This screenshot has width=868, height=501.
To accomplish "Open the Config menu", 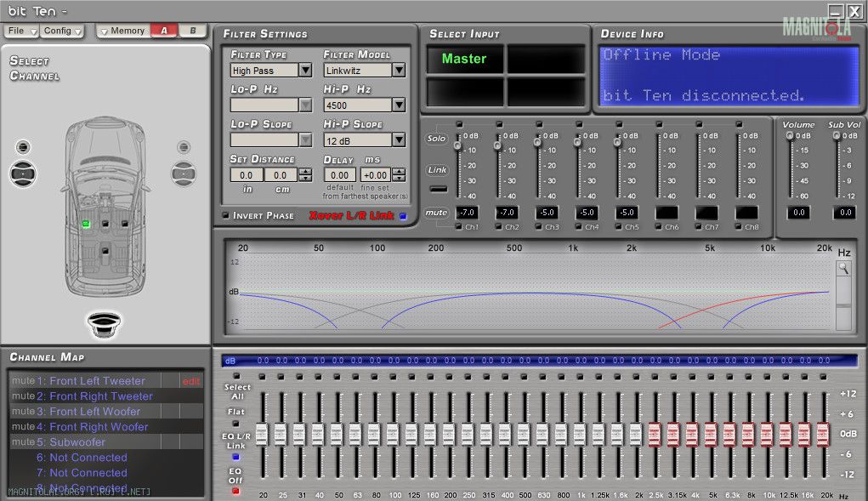I will (x=63, y=31).
